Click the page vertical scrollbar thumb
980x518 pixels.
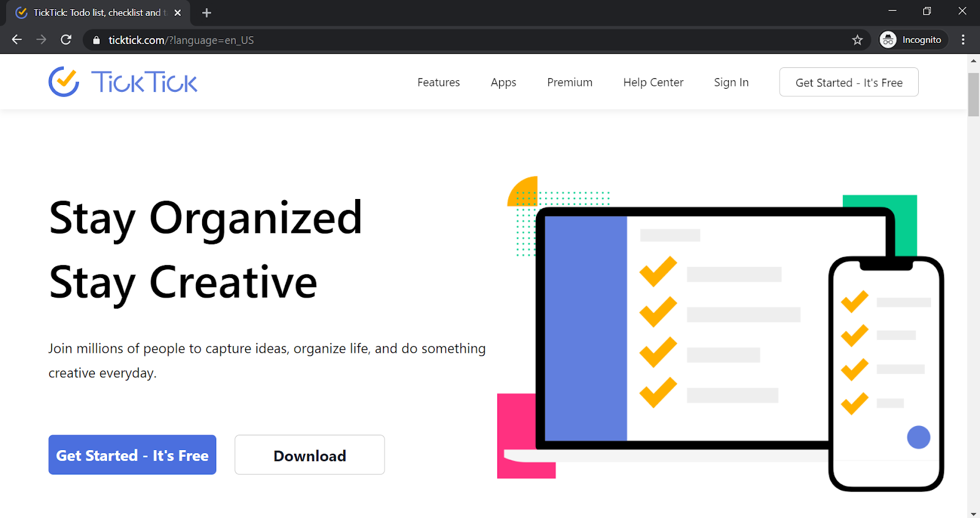click(973, 94)
